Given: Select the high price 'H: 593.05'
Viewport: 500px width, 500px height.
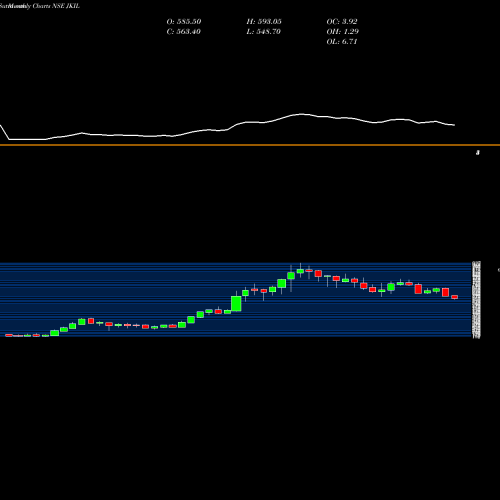Looking at the screenshot, I should click(x=264, y=21).
